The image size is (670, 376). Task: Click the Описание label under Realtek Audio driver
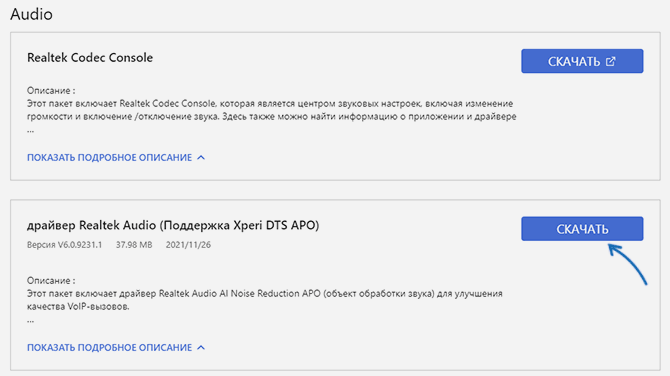[x=51, y=281]
